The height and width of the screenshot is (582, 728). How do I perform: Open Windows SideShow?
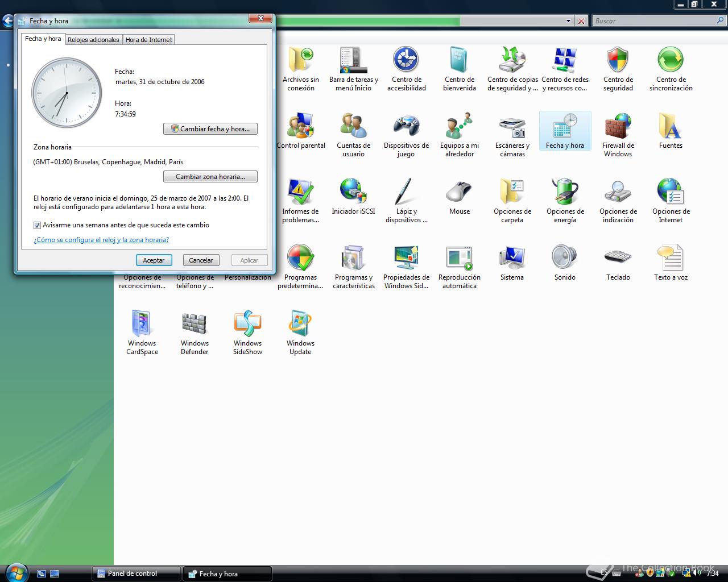pos(247,333)
